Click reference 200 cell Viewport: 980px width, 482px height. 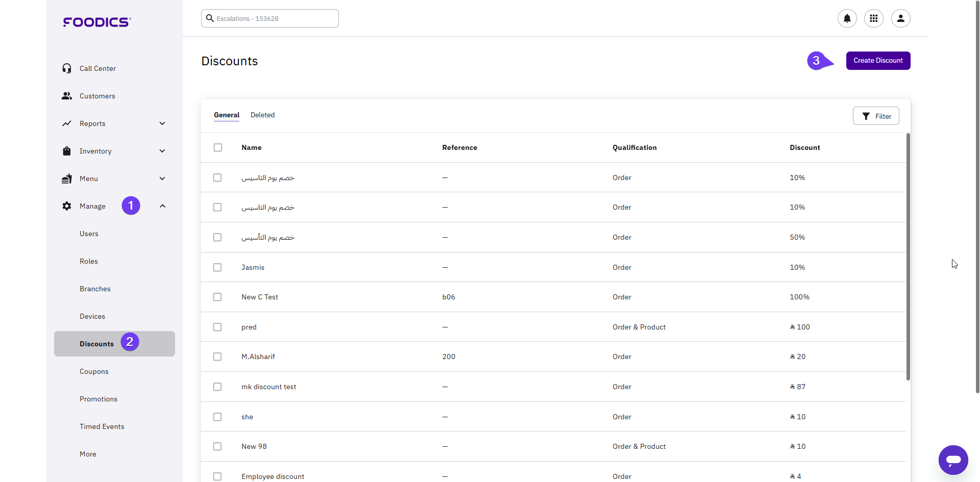click(x=449, y=357)
